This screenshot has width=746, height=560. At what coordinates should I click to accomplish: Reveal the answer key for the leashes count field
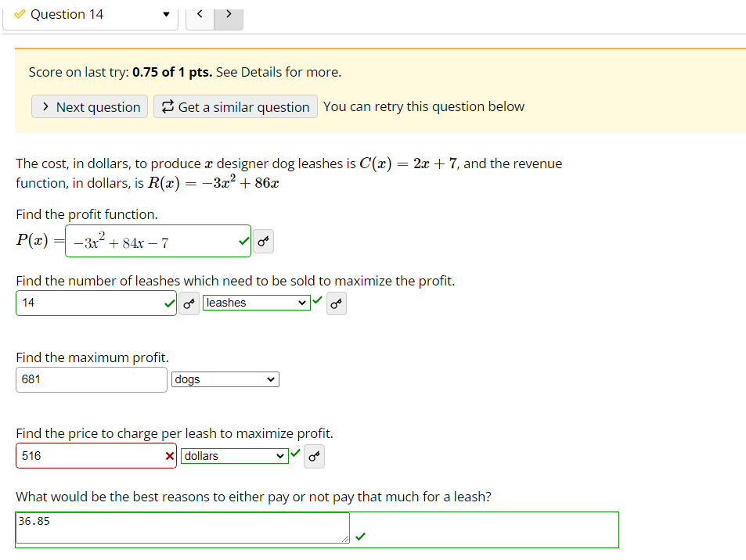coord(189,303)
